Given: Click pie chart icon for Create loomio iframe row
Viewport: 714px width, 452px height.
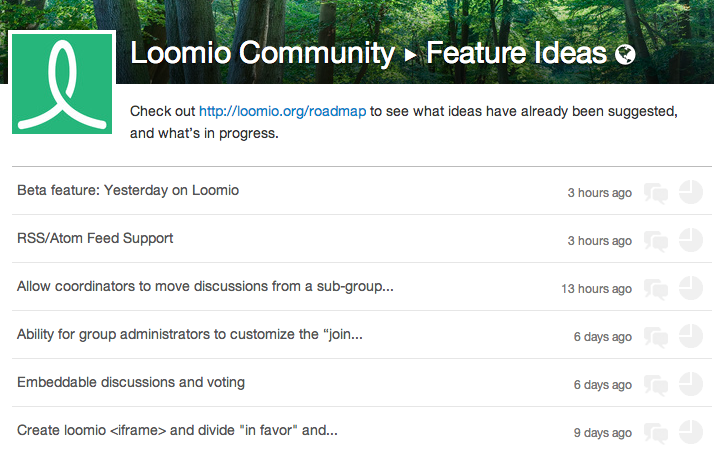Looking at the screenshot, I should [x=691, y=432].
